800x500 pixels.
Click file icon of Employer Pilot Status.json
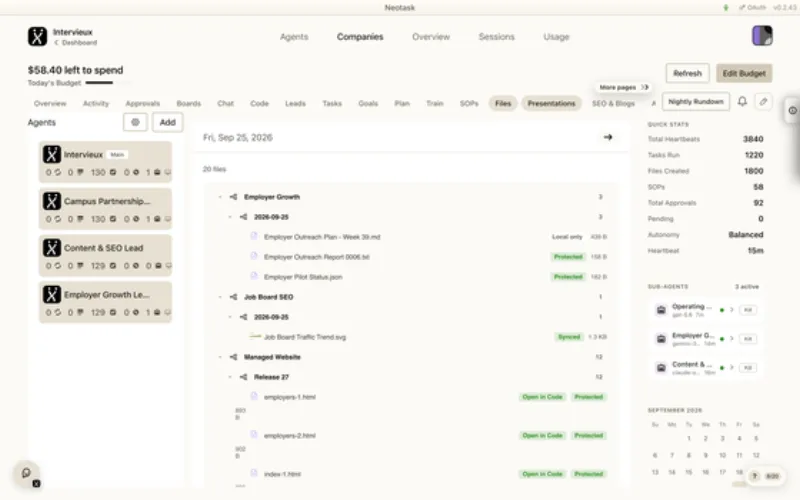(x=254, y=276)
